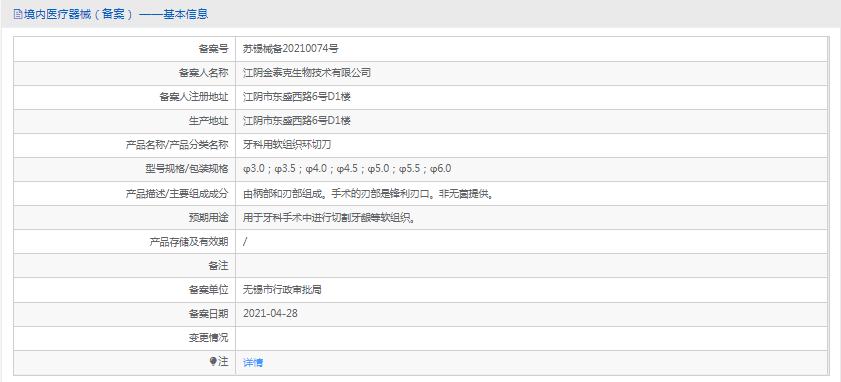Click the 备案号 row label
This screenshot has width=841, height=382.
[213, 49]
